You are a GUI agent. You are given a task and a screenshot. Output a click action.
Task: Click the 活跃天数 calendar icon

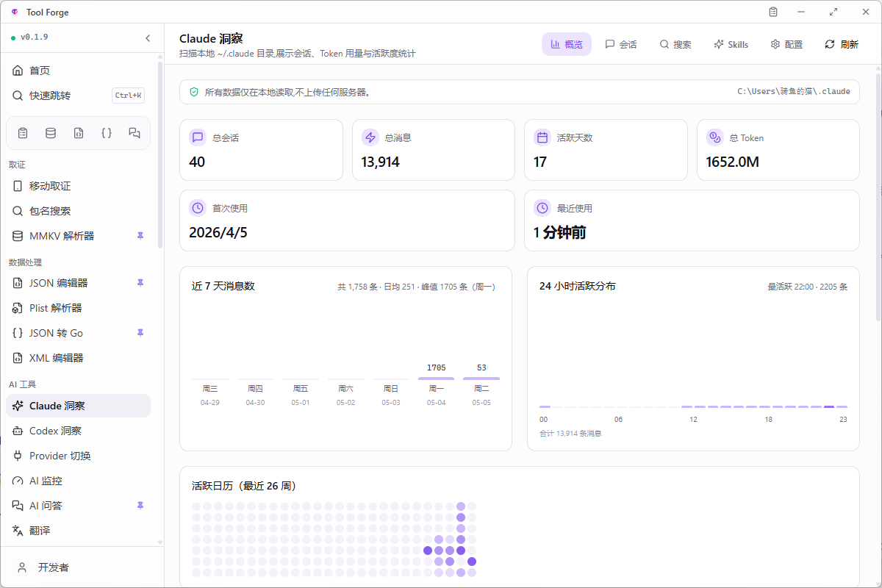542,137
